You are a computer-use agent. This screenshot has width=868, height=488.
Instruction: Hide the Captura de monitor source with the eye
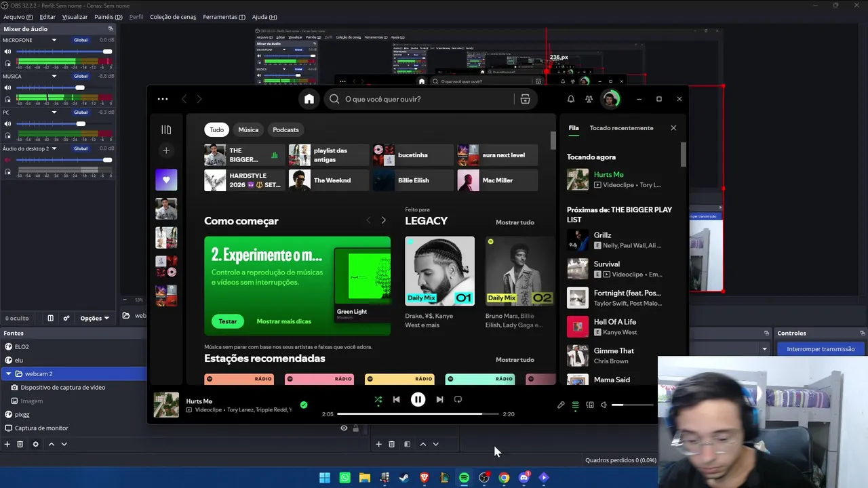344,428
